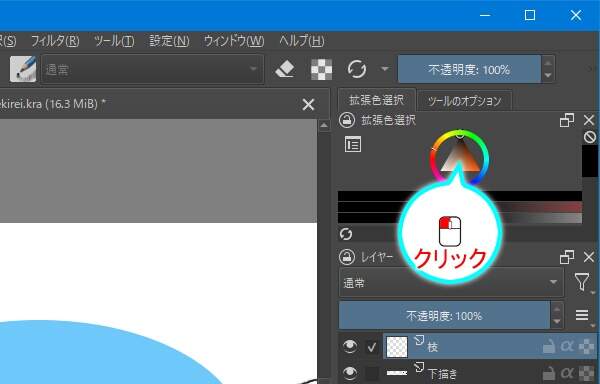Select the 下描き layer thumbnail
Viewport: 600px width, 384px height.
397,373
